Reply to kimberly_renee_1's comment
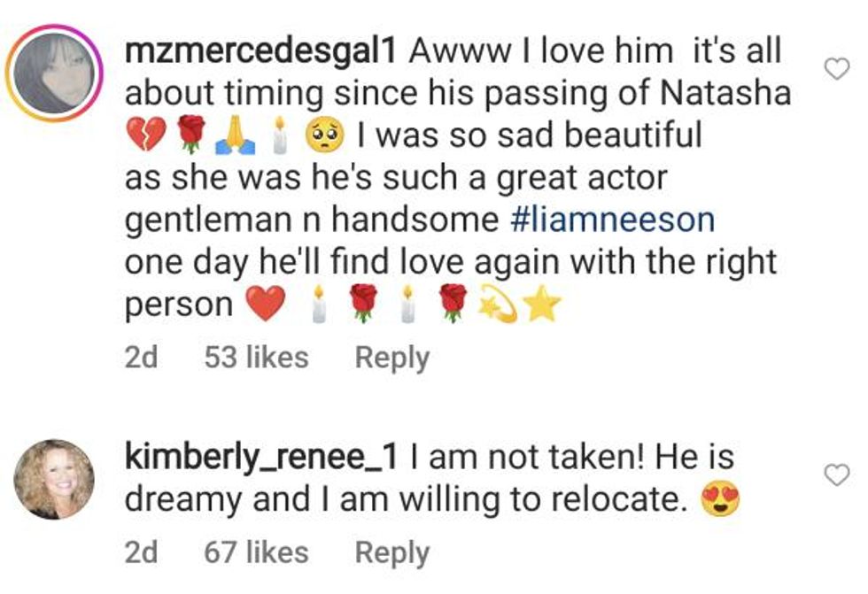Viewport: 868px width, 594px height. click(391, 552)
